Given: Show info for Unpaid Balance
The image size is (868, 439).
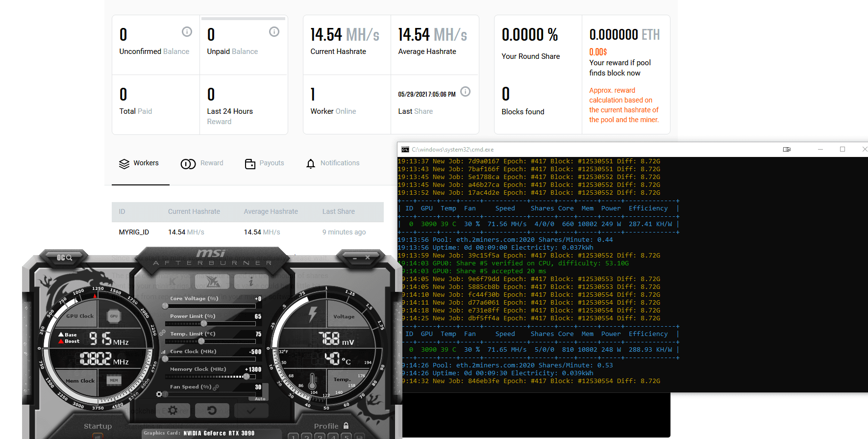Looking at the screenshot, I should pos(274,32).
